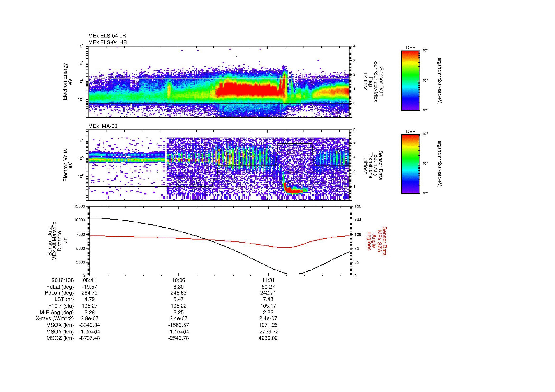Click the LST value '4.79'
This screenshot has width=555, height=392.
click(89, 299)
